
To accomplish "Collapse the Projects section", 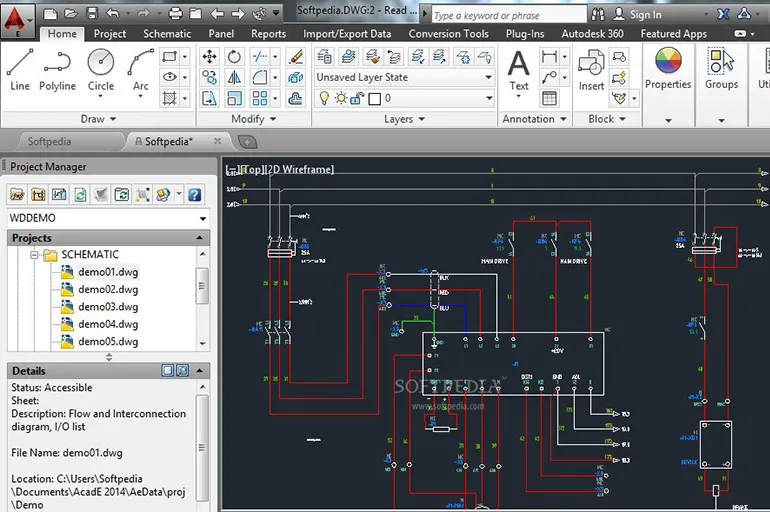I will [199, 238].
